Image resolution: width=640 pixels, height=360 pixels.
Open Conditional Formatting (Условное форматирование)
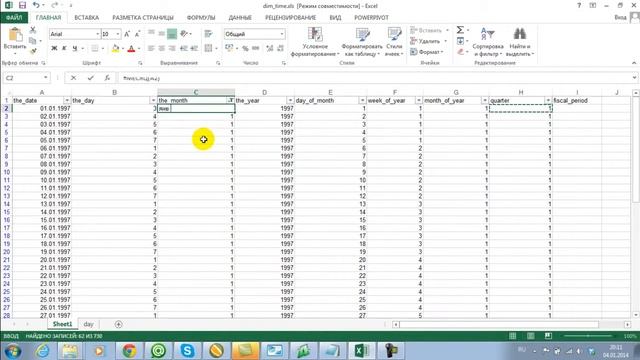click(x=315, y=42)
